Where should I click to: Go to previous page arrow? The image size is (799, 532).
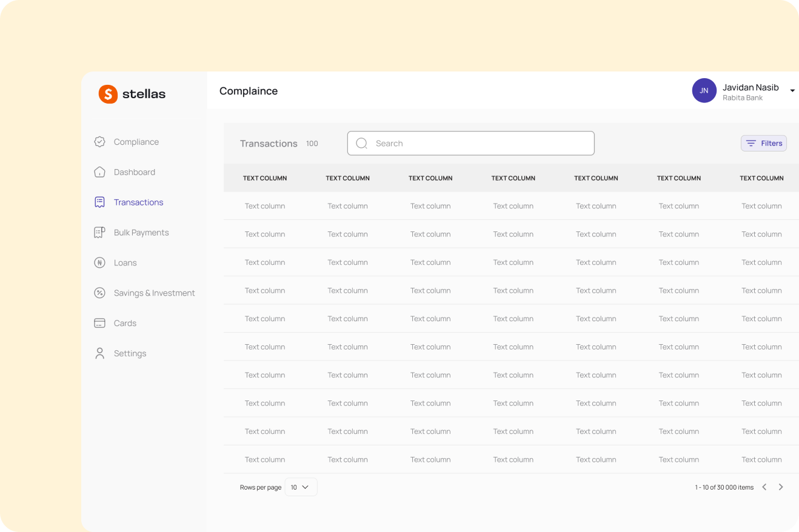(764, 487)
